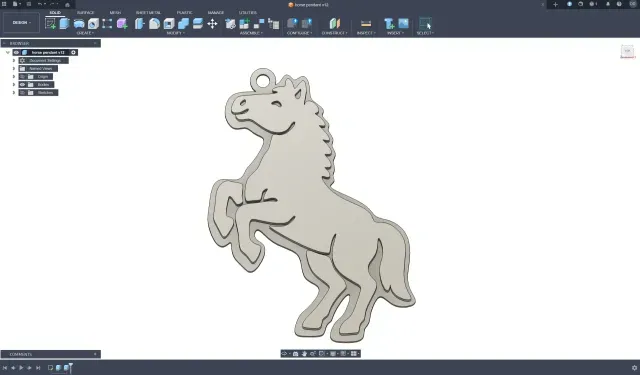Jump to timeline start button
Viewport: 640px width, 375px height.
(5, 368)
